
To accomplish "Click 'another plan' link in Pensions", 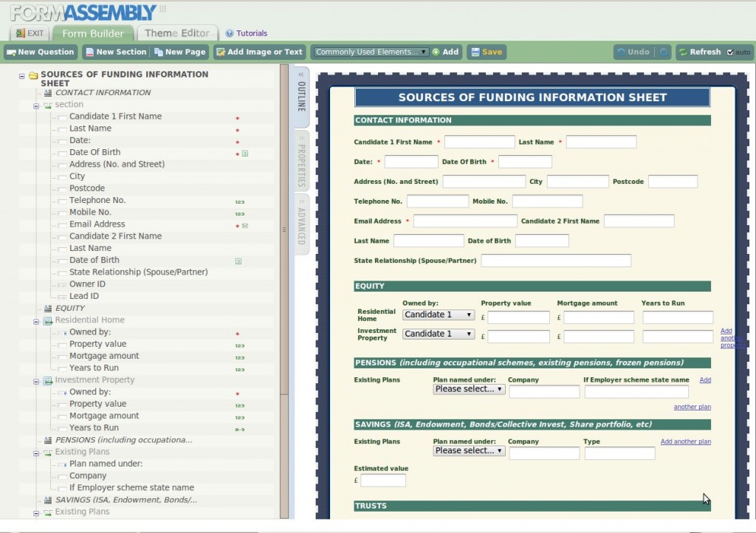I will pos(693,407).
